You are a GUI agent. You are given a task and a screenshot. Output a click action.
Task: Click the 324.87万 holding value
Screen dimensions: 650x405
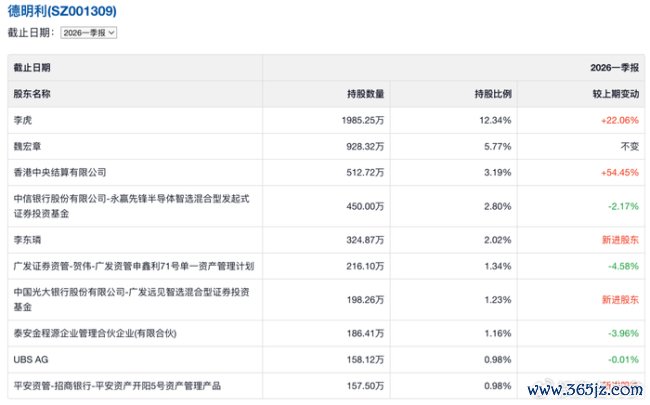point(365,240)
